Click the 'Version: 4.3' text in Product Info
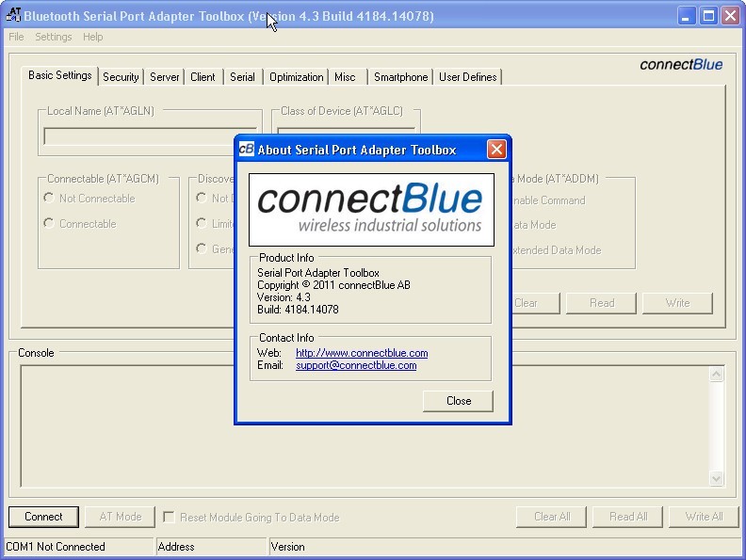This screenshot has height=560, width=746. [x=284, y=297]
